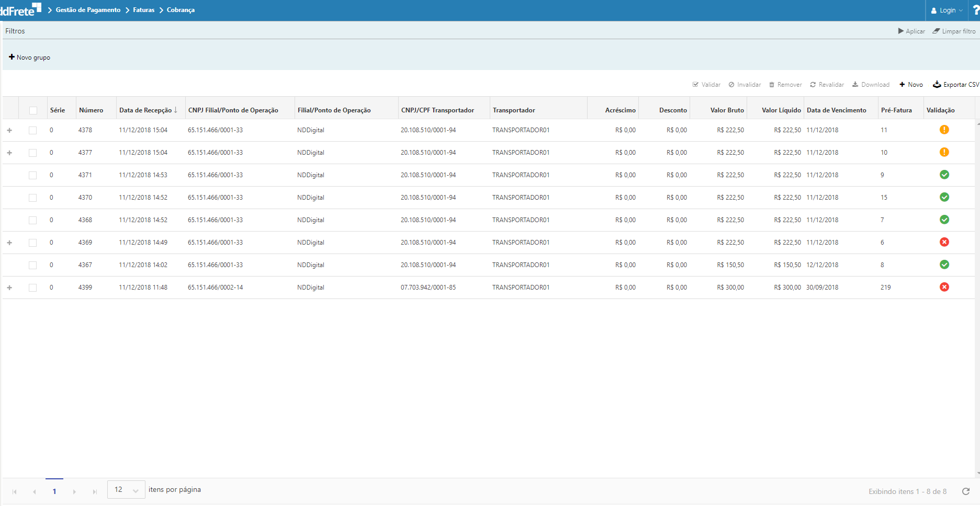This screenshot has height=506, width=980.
Task: Check the checkbox for invoice 4377
Action: [x=33, y=153]
